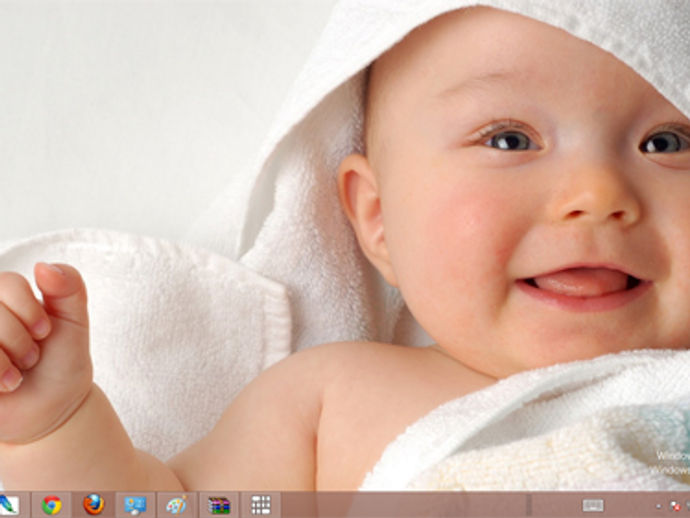Open WinRAR from the taskbar
This screenshot has width=690, height=518.
coord(219,505)
